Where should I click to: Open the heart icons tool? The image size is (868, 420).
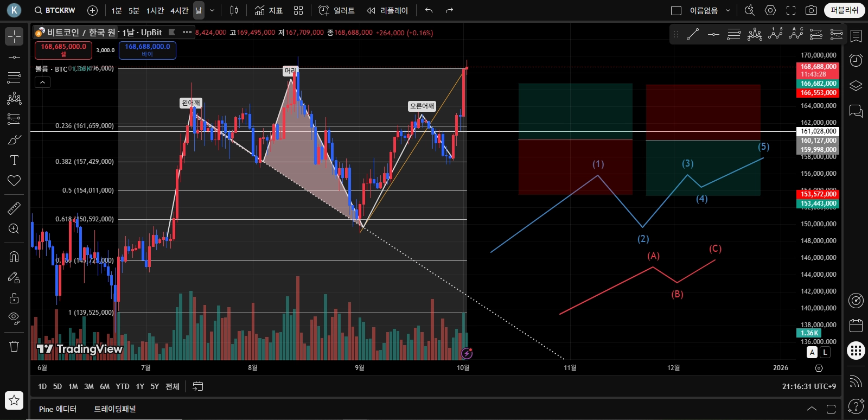(14, 181)
